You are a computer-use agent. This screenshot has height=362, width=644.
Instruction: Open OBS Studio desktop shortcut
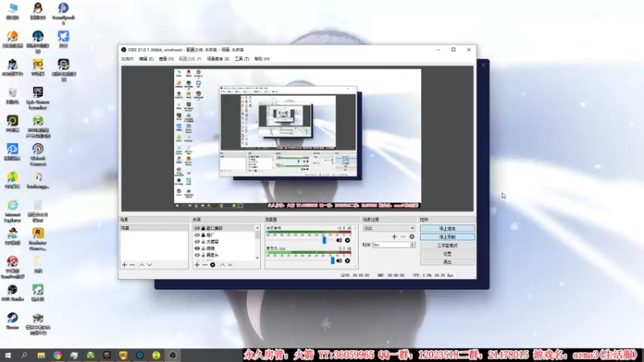12,293
